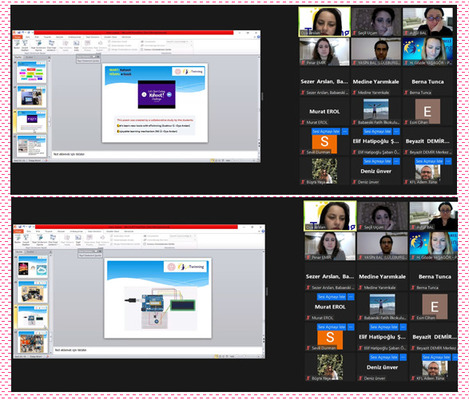Screen dimensions: 469x400
Task: Select Slide Show tab in bottom PowerPoint window
Action: click(95, 231)
